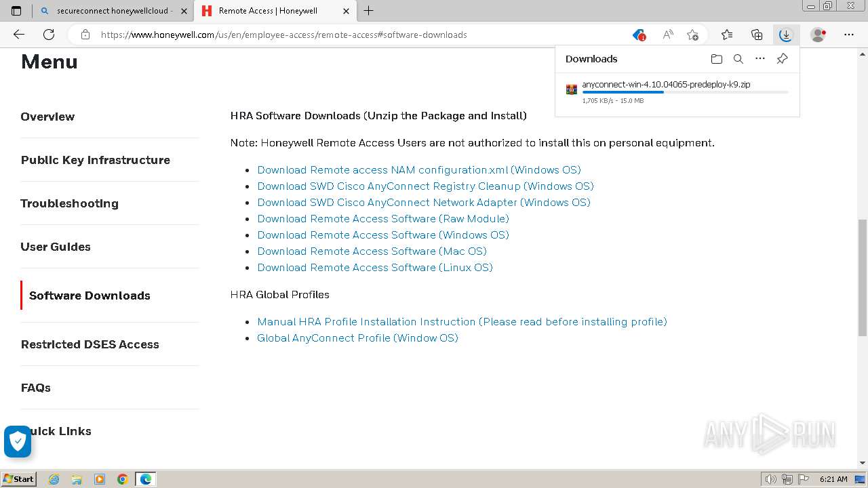Open the tab actions menu
The height and width of the screenshot is (488, 868).
click(x=16, y=11)
